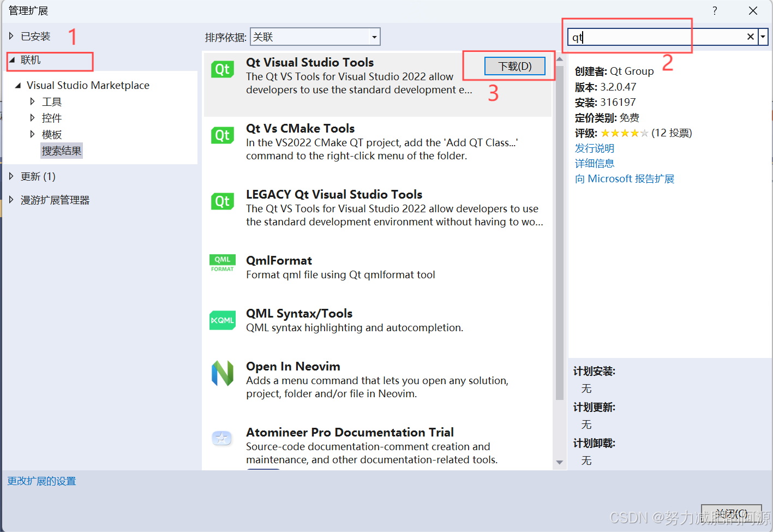Expand the 控件 node
This screenshot has width=773, height=532.
point(32,118)
